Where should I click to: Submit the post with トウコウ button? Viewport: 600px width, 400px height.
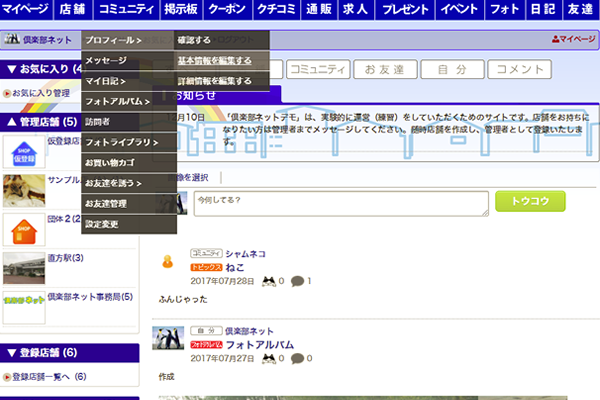pos(530,201)
